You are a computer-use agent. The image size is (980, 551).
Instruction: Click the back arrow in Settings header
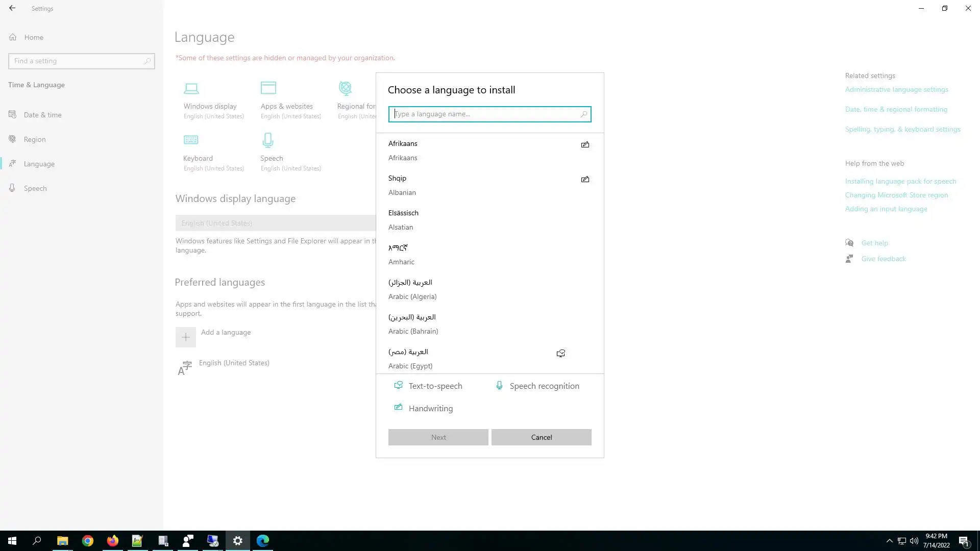coord(12,8)
